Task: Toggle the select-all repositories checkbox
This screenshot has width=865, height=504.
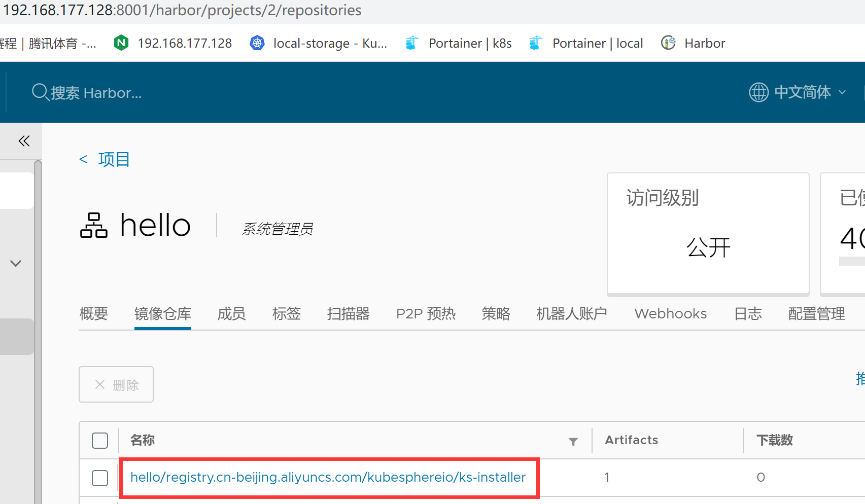Action: pos(100,441)
